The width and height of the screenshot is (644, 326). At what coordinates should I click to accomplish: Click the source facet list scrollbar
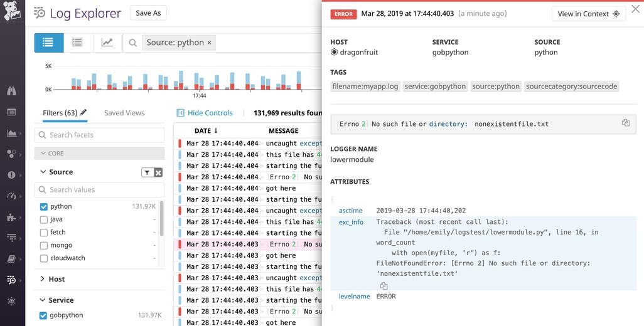pyautogui.click(x=161, y=219)
